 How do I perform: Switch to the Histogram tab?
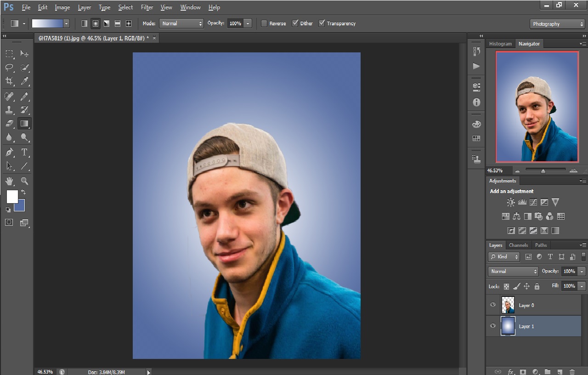click(500, 44)
